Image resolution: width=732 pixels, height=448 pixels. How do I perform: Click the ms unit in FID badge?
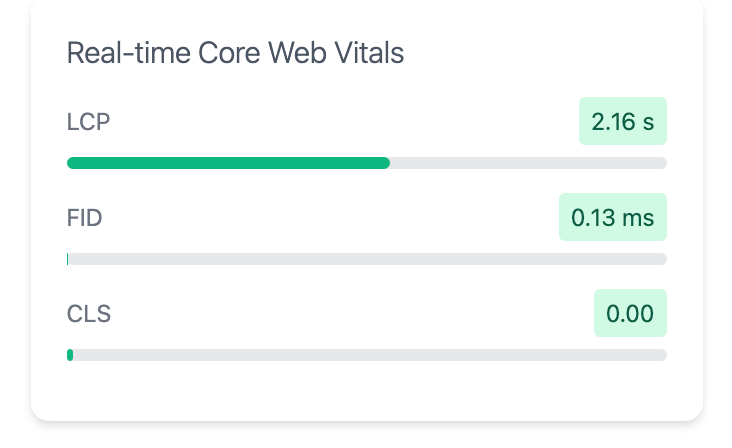638,218
